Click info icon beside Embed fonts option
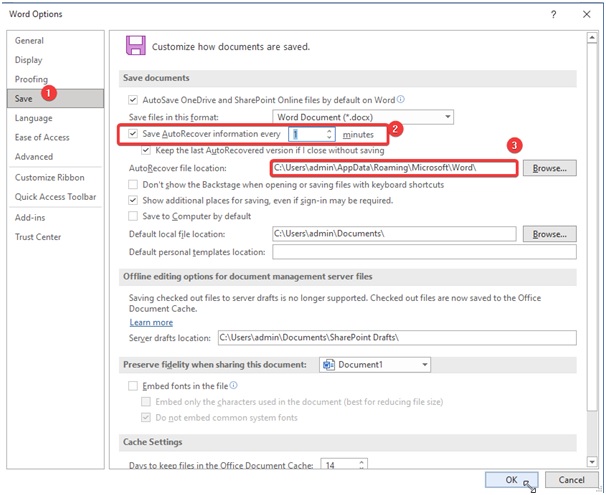The width and height of the screenshot is (606, 495). tap(234, 385)
